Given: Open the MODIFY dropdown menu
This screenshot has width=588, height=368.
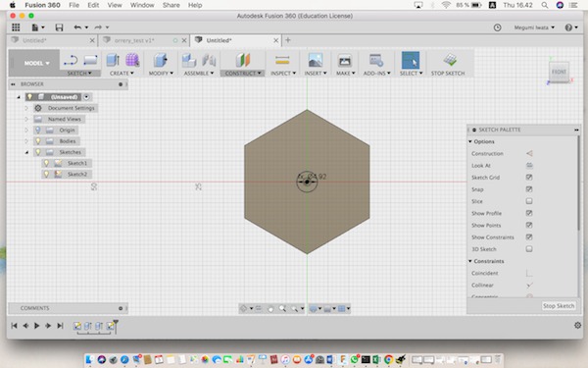Looking at the screenshot, I should point(161,74).
